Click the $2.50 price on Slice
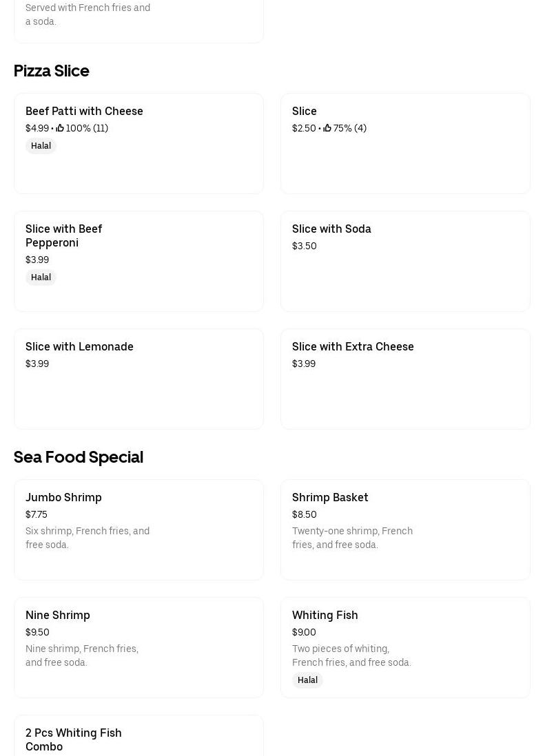The image size is (554, 756). click(304, 128)
